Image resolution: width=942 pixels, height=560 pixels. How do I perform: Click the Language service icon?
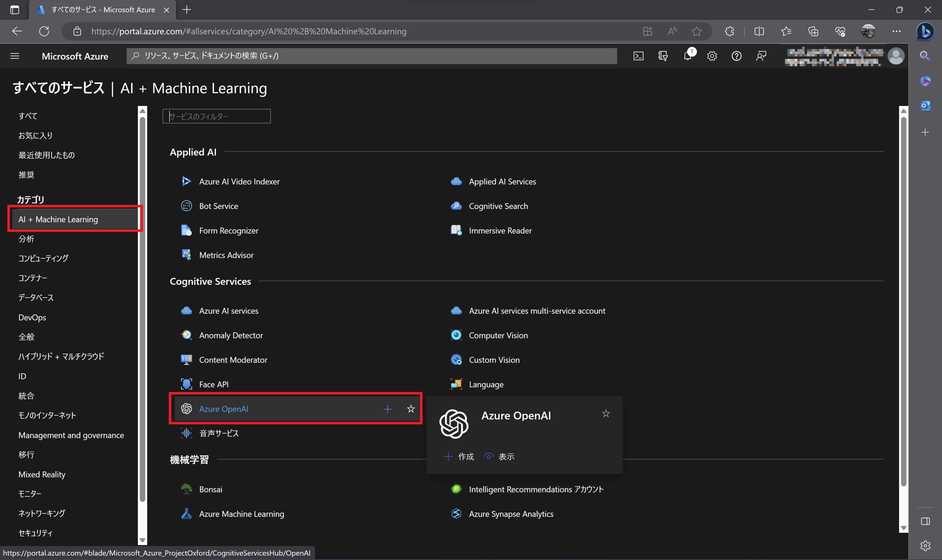click(x=456, y=384)
